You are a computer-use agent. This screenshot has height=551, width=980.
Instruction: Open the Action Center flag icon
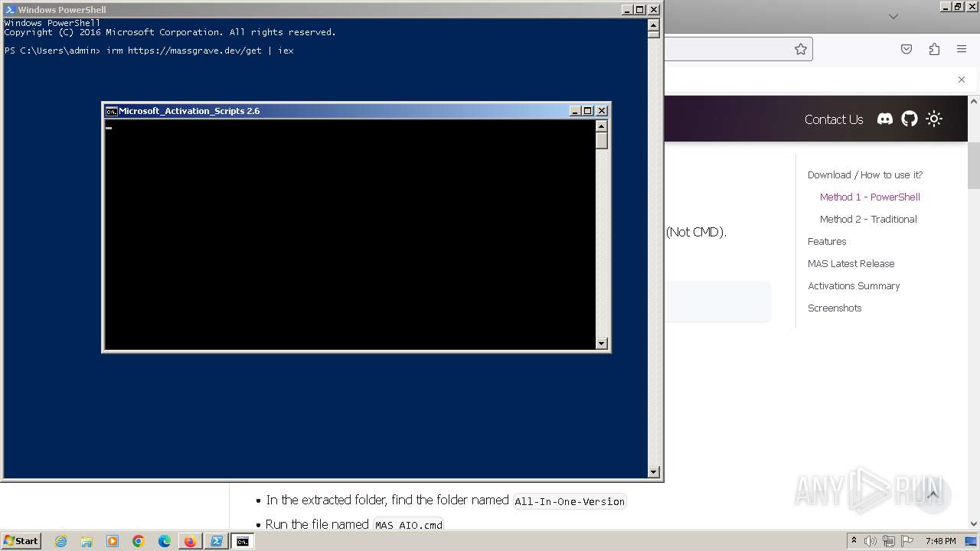(907, 541)
